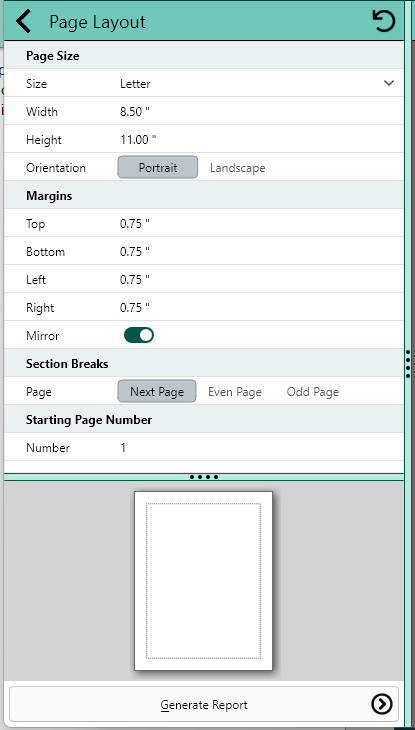The height and width of the screenshot is (730, 415).
Task: Click the Height row label
Action: [44, 140]
